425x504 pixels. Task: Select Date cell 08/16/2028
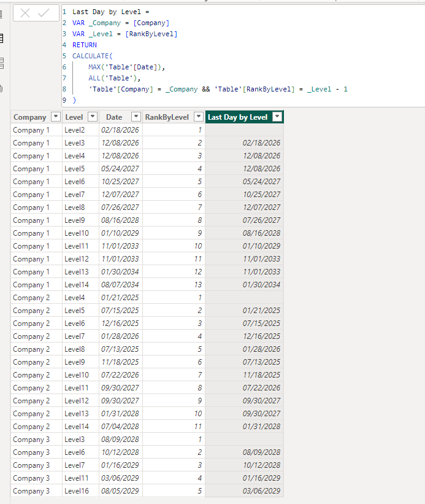(x=121, y=220)
